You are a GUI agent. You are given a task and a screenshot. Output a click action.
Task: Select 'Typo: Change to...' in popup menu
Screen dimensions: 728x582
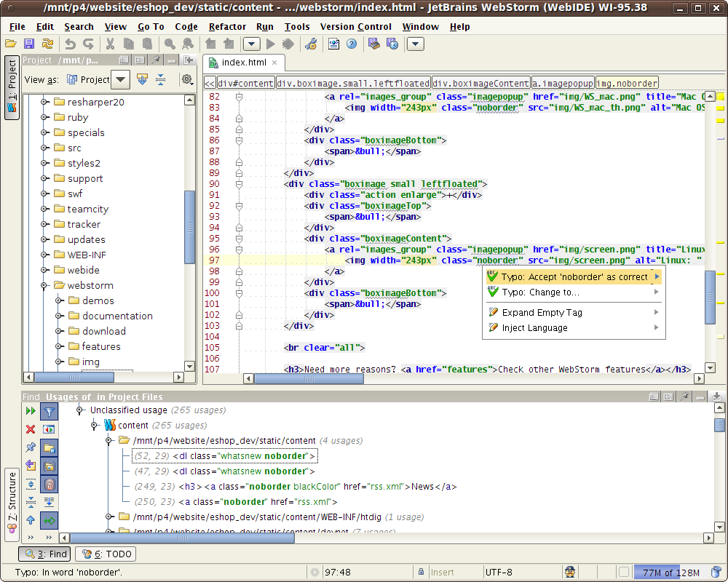[x=540, y=292]
